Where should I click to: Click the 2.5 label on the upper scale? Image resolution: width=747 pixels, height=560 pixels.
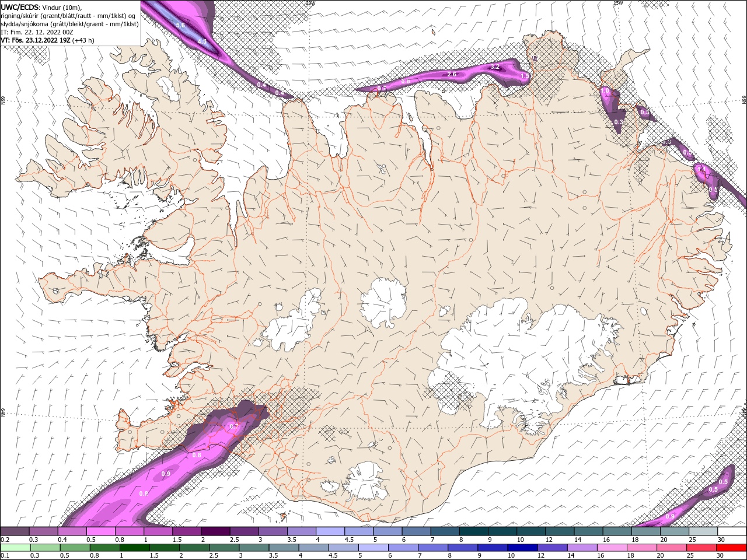[x=234, y=540]
